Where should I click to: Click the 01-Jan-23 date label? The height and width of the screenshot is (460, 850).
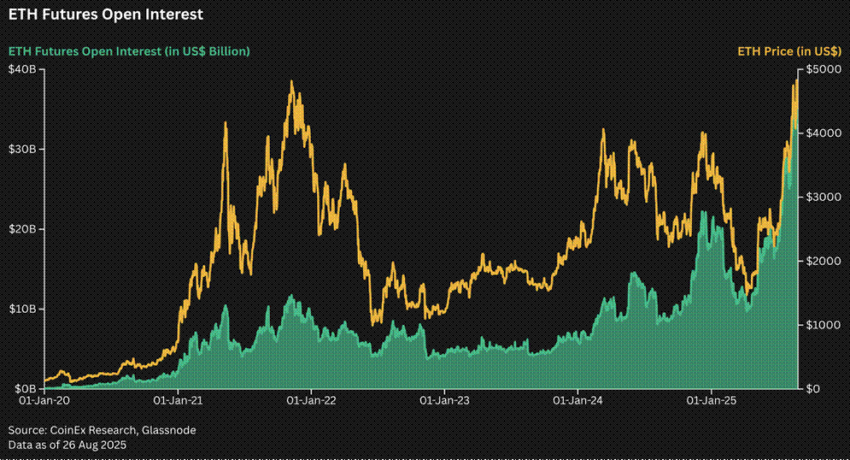pos(445,401)
